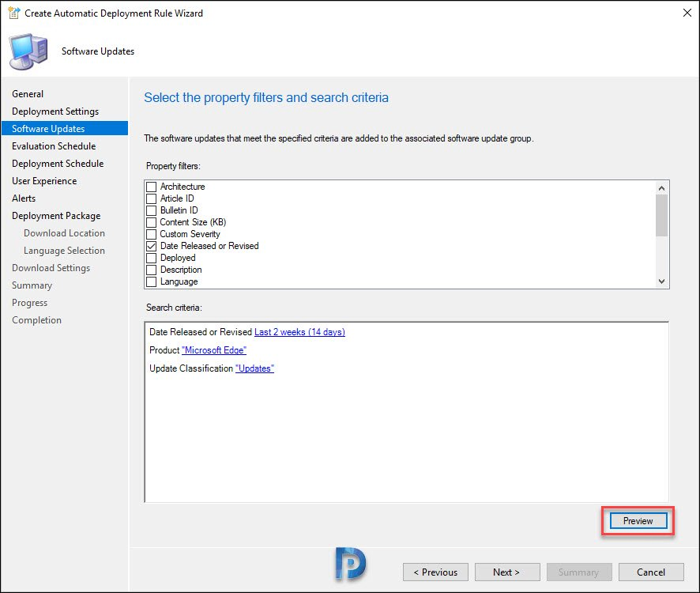Screen dimensions: 700x593
Task: Click the Software Updates computer icon
Action: (28, 51)
